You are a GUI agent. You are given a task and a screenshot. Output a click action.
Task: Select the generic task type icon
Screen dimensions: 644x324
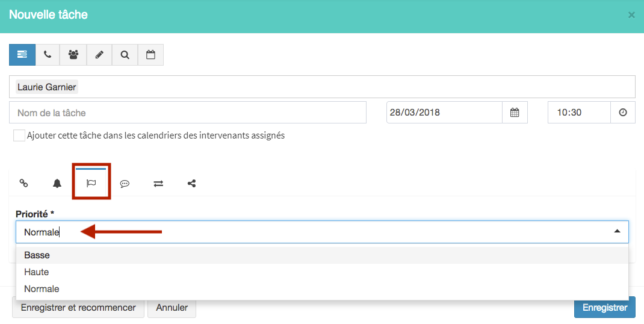point(22,55)
